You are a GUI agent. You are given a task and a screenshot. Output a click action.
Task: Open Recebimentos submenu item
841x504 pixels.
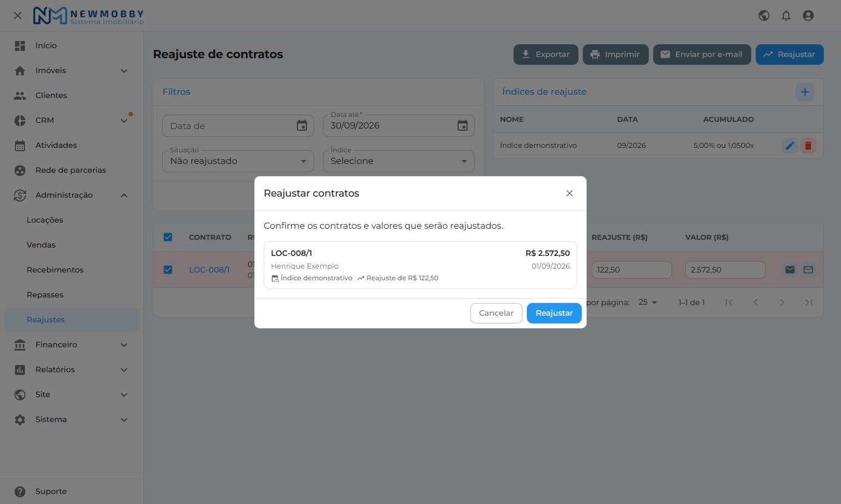pos(72,270)
